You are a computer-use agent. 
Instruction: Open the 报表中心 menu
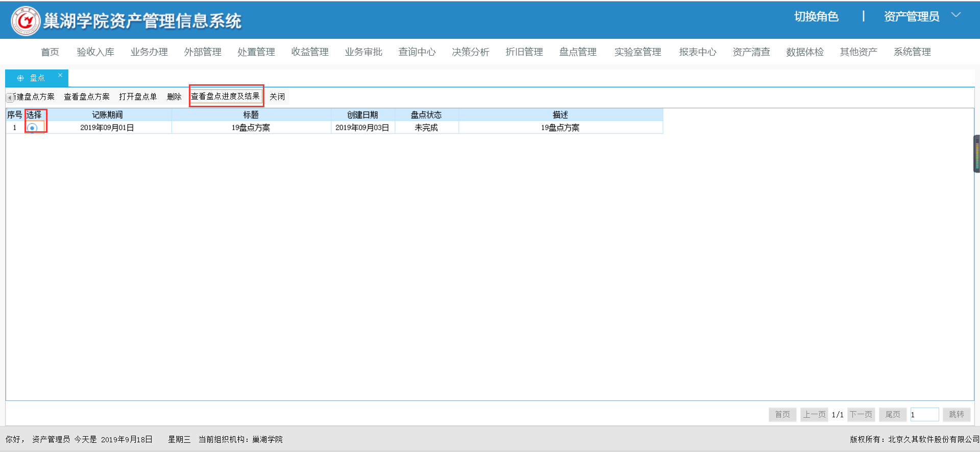(698, 52)
